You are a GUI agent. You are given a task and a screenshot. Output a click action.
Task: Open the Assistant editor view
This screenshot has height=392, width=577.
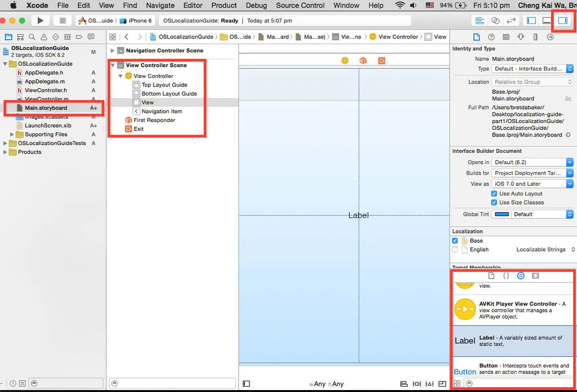[495, 21]
